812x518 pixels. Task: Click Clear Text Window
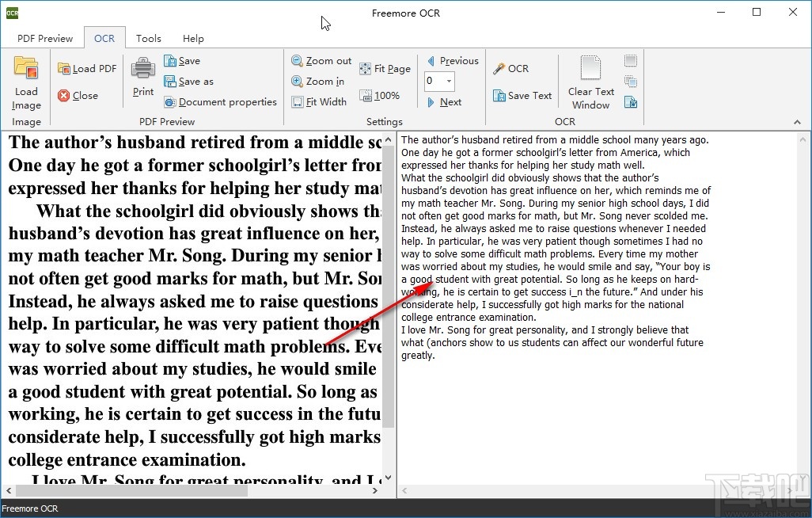click(590, 83)
